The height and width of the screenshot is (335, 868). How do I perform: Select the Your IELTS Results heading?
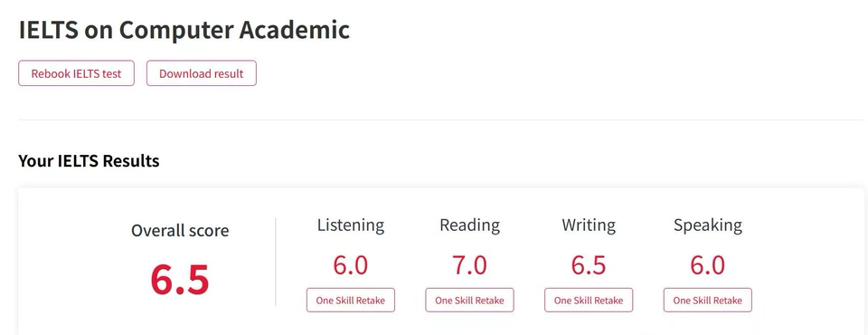pos(90,161)
